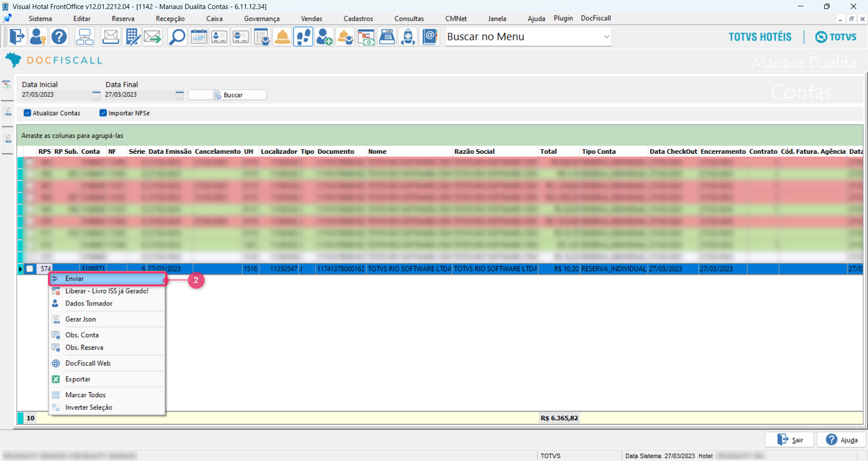Open the Data Inicial calendar picker
This screenshot has height=461, width=868.
(96, 95)
